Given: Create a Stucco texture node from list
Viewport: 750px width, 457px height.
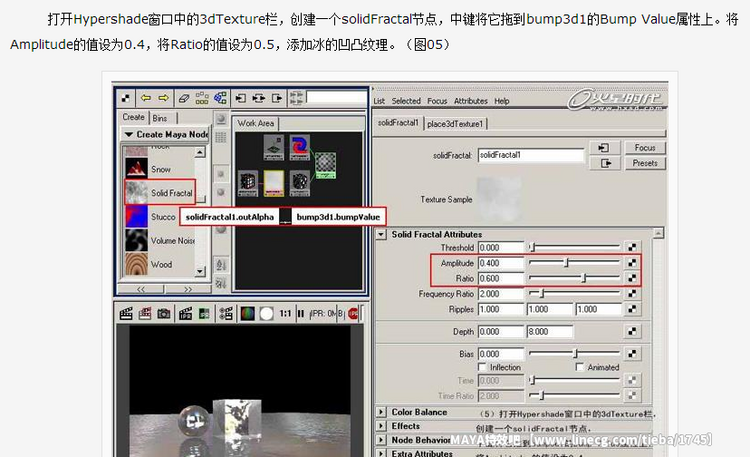Looking at the screenshot, I should (x=151, y=217).
